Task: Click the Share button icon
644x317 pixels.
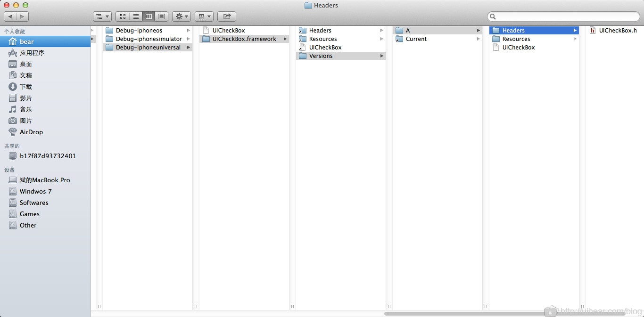Action: click(x=227, y=16)
